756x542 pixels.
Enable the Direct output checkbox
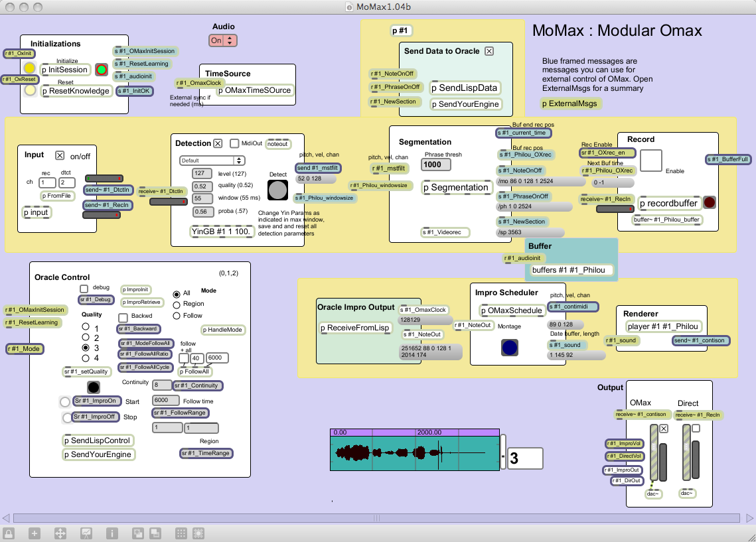click(696, 428)
